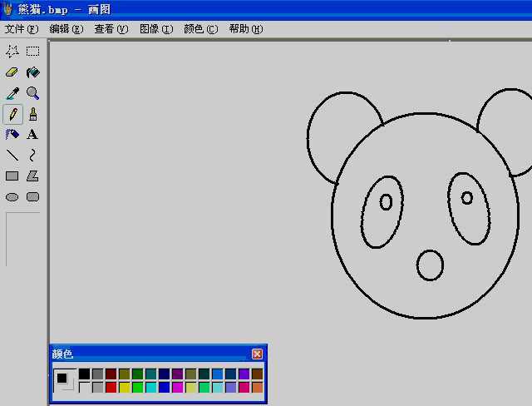Select the free-form selection tool
Image resolution: width=532 pixels, height=406 pixels.
pos(12,52)
